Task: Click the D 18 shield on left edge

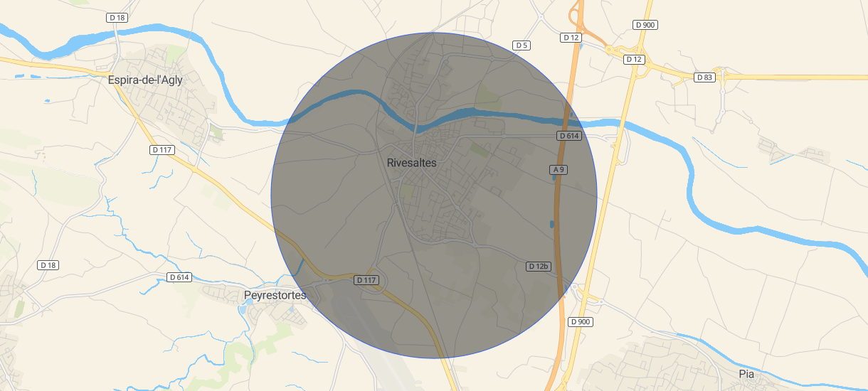Action: pos(48,265)
